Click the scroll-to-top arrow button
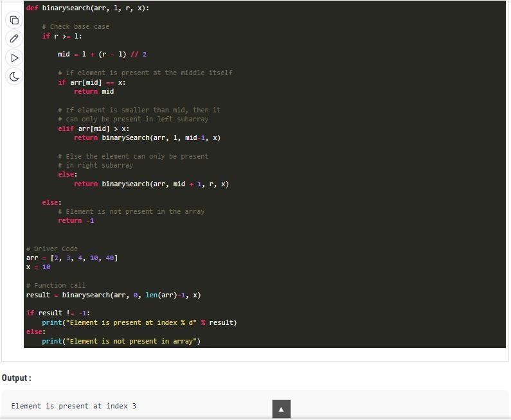This screenshot has height=420, width=511. (x=282, y=409)
